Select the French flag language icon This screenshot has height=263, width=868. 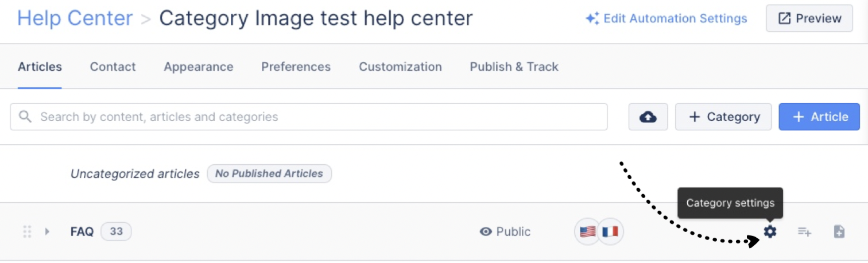610,231
